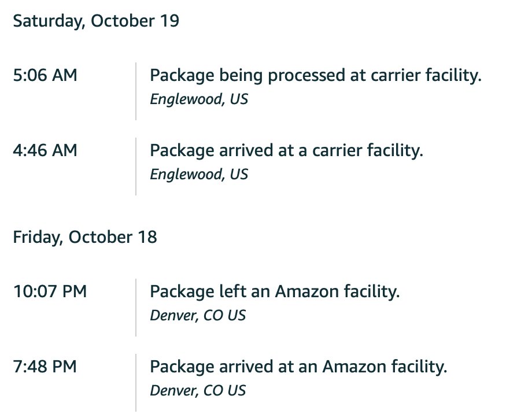
Task: Select 'Package arrived at a carrier facility' text
Action: coord(286,151)
